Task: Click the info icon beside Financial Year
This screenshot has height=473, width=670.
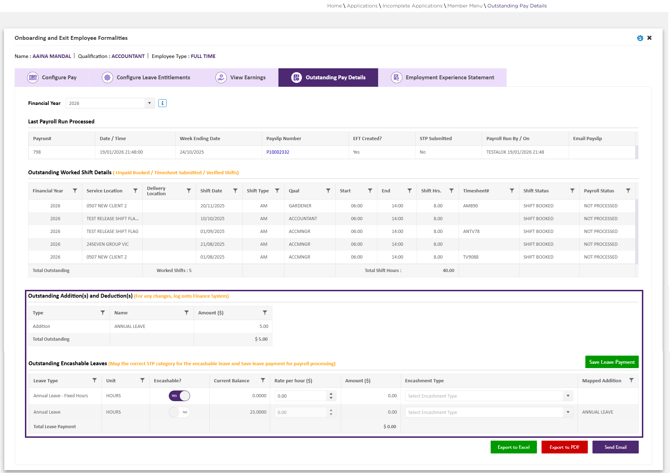Action: click(162, 103)
